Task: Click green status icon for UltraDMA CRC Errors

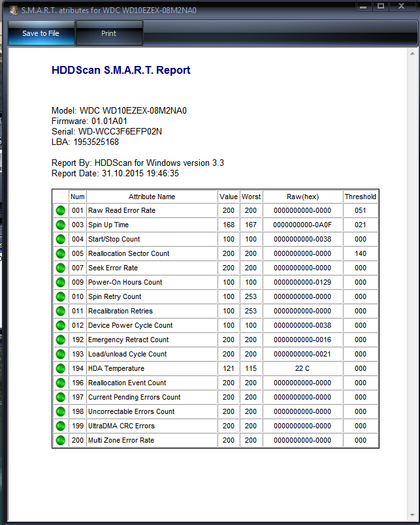Action: tap(61, 426)
